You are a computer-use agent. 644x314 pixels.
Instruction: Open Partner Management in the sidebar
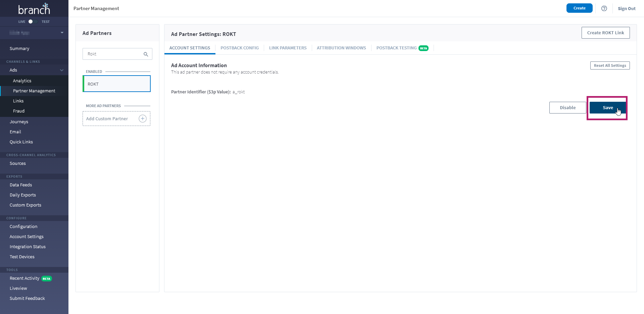coord(34,91)
